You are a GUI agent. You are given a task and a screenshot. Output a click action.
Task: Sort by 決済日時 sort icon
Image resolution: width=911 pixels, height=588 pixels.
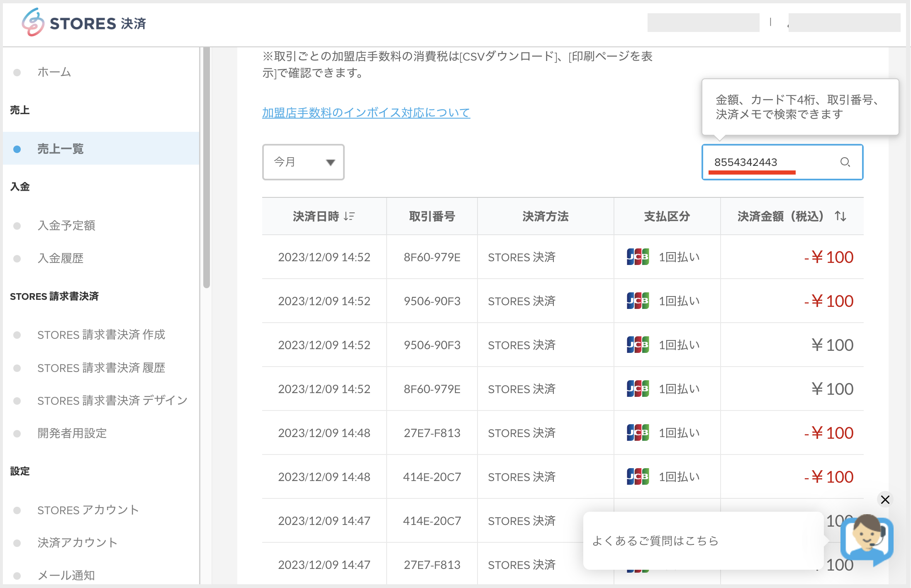(349, 216)
